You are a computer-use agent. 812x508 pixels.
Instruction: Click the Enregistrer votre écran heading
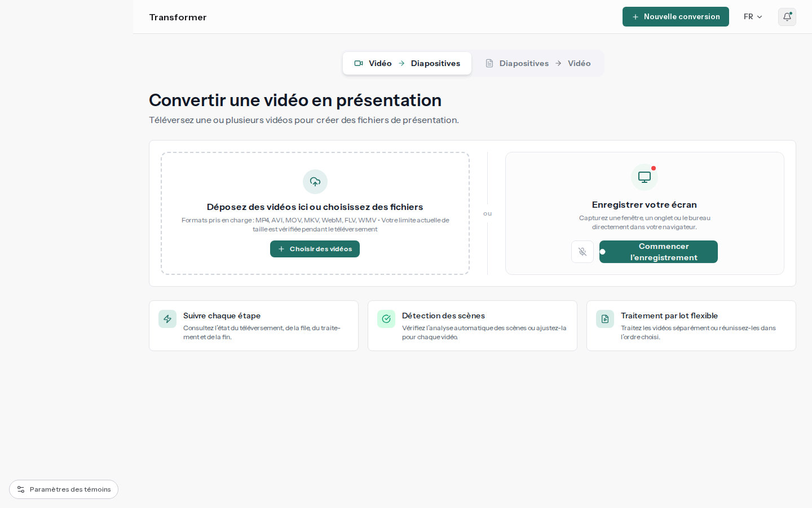point(645,205)
